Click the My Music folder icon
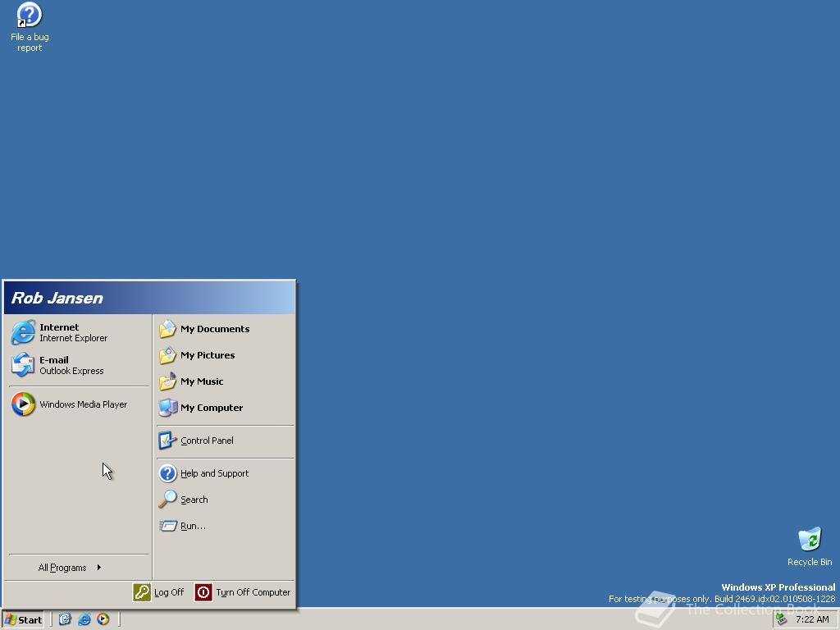 point(167,381)
